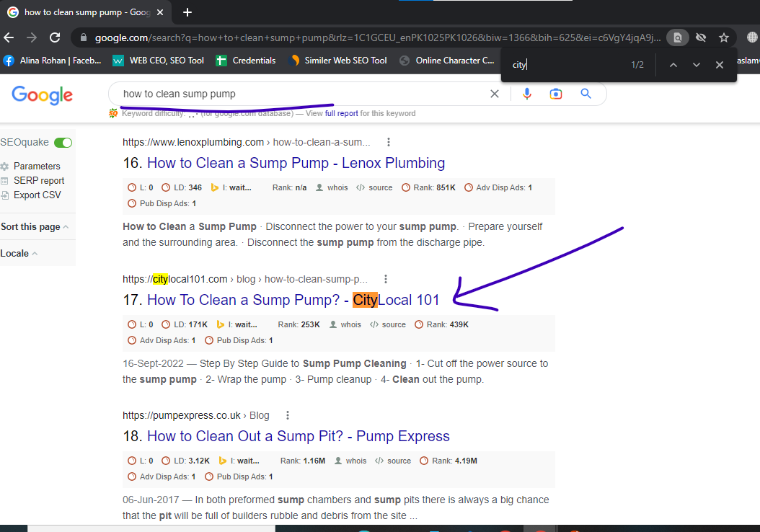Click the address bar URL
Screen dimensions: 760x532
pyautogui.click(x=378, y=37)
